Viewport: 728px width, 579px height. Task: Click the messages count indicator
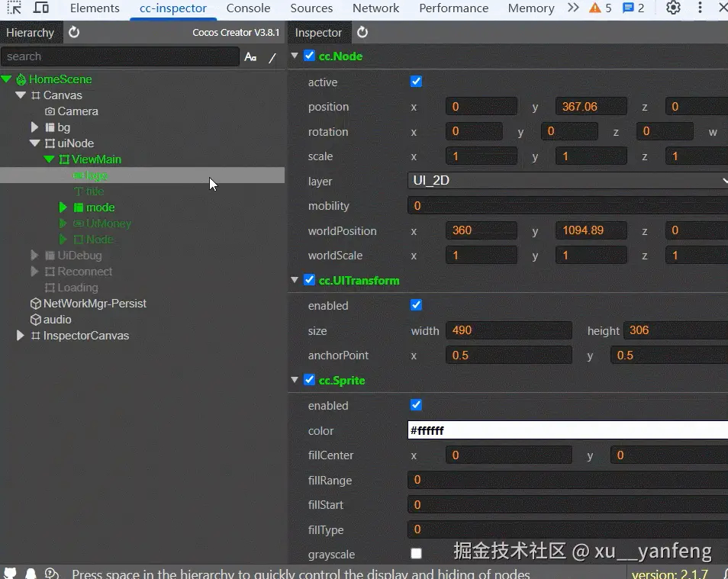[x=633, y=8]
